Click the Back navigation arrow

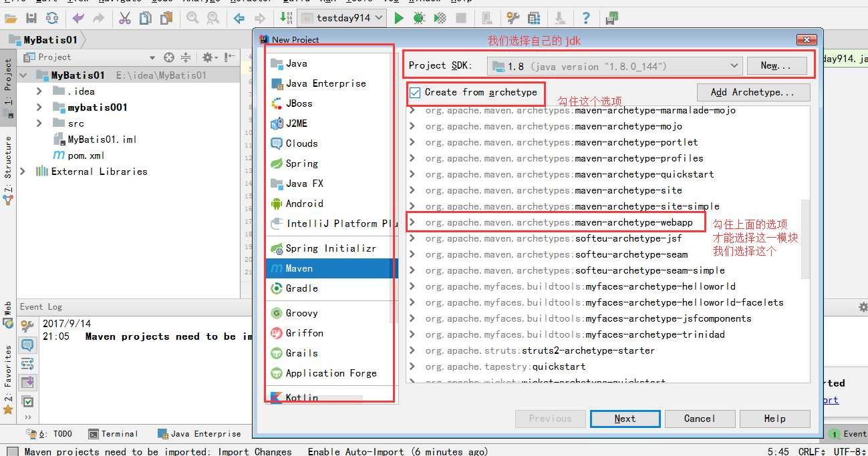239,18
